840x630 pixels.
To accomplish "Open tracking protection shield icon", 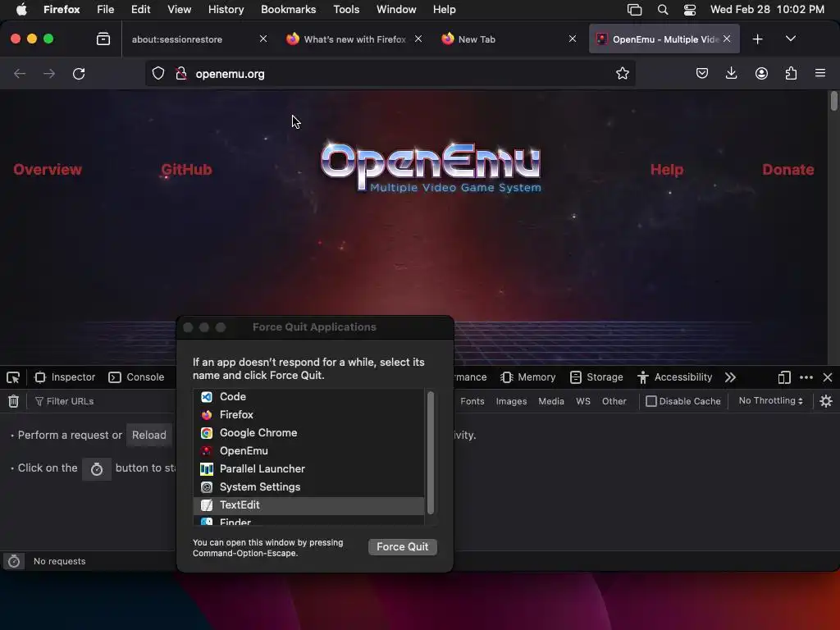I will (158, 73).
